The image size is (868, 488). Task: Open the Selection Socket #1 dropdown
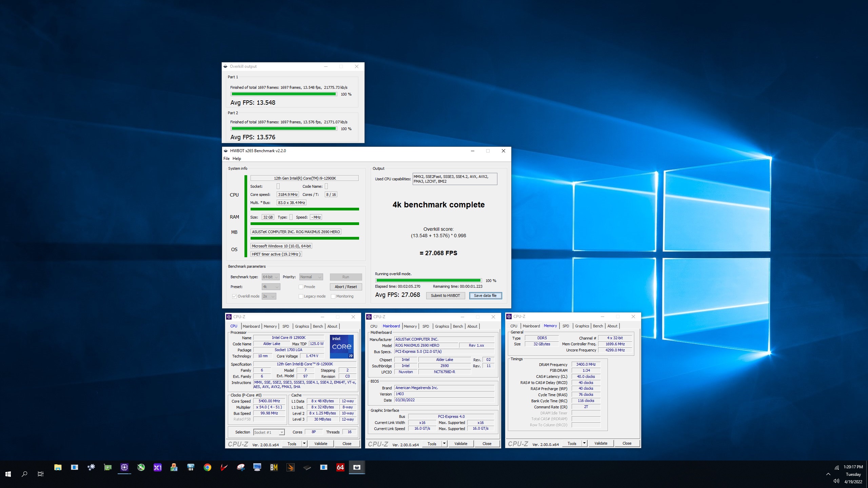tap(269, 432)
